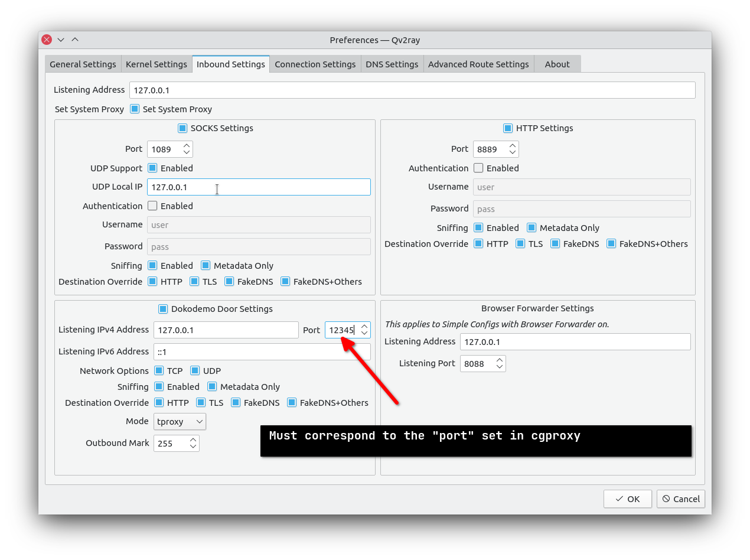This screenshot has width=750, height=560.
Task: Click the titlebar maximize chevron icon
Action: click(75, 40)
